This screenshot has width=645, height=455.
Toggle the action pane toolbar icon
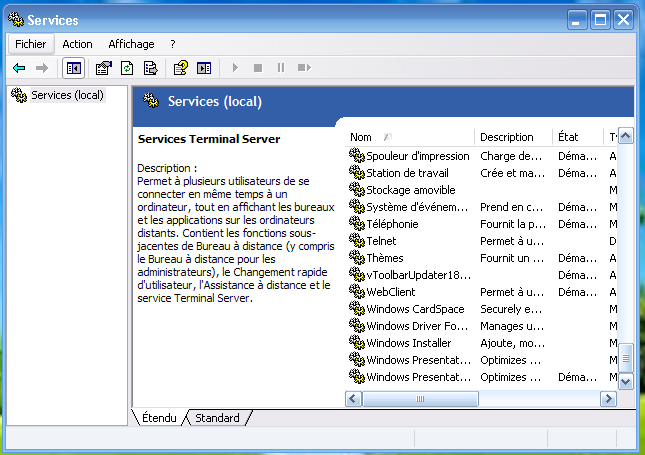(204, 68)
